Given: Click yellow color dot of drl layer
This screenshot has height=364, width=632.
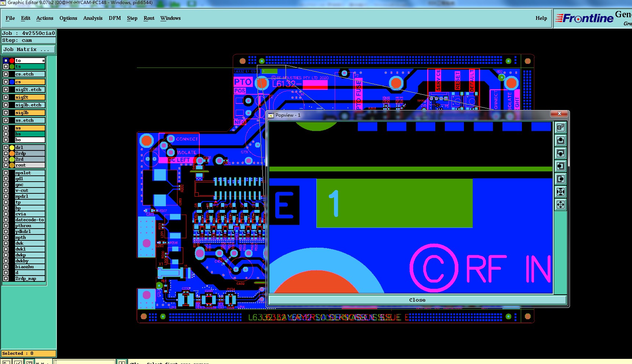Looking at the screenshot, I should (12, 148).
